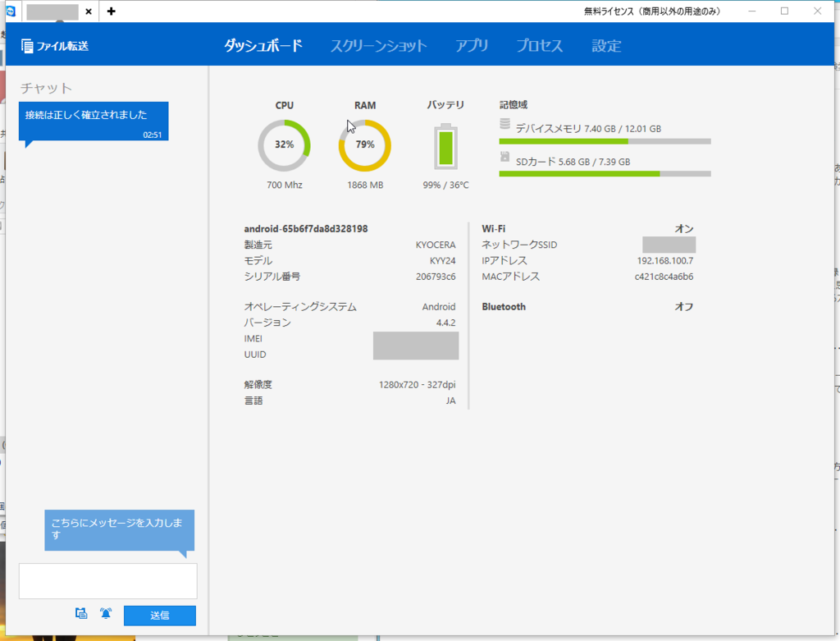
Task: Click the 無料ライセンス license notice in title bar
Action: click(x=652, y=11)
